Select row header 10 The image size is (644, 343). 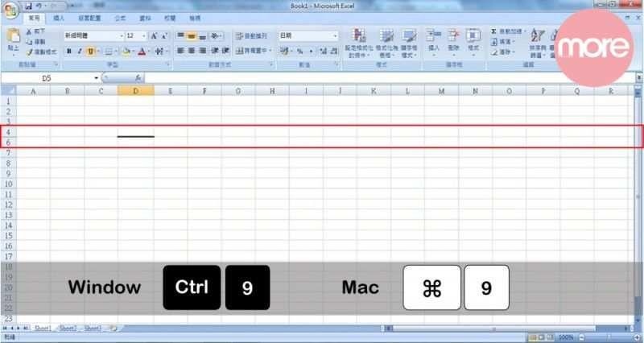[8, 184]
